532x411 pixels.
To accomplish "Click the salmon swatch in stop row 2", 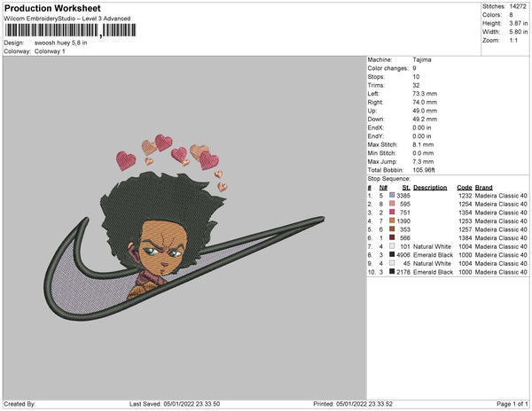I will coord(392,204).
